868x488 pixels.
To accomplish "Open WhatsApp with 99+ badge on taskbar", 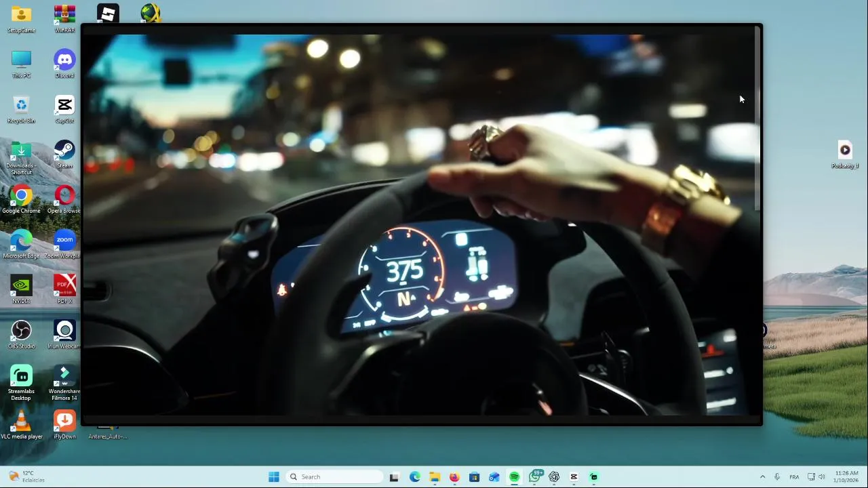I will pos(535,476).
